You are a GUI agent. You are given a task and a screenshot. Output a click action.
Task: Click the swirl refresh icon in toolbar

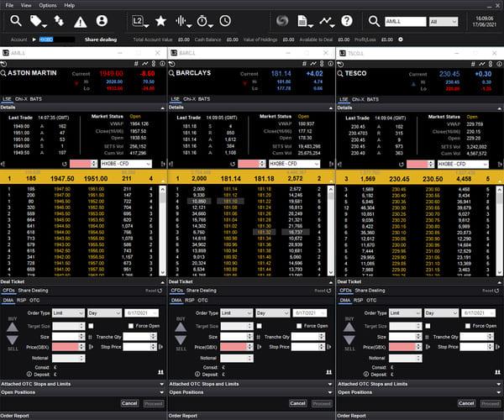[282, 21]
